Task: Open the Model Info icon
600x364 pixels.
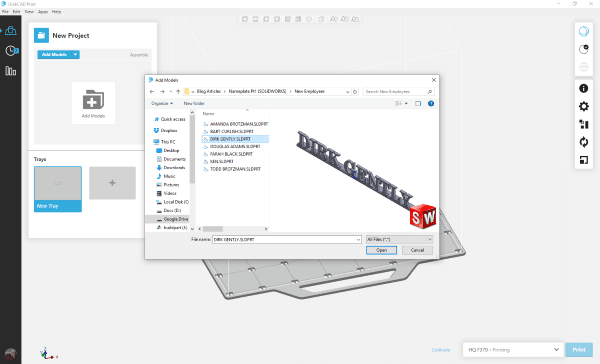Action: pyautogui.click(x=584, y=88)
